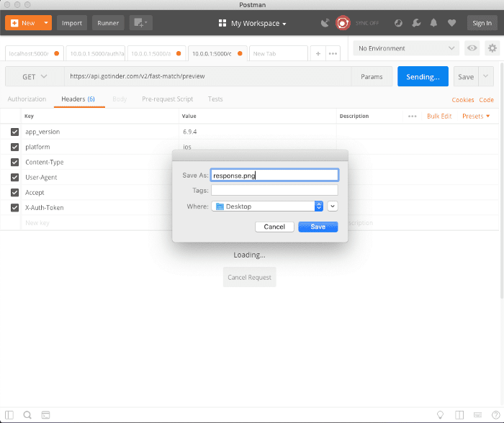Expand the No Environment dropdown
Screen dimensions: 504x423
click(407, 48)
